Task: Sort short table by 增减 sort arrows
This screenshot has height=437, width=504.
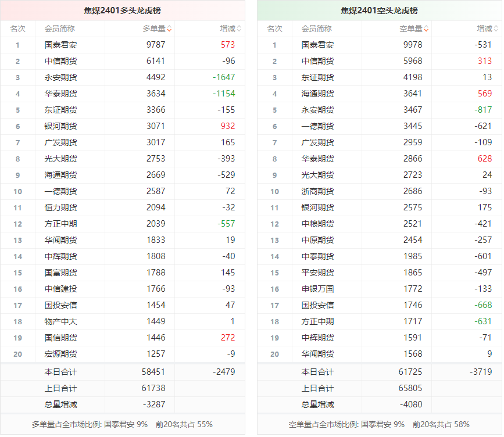Action: pyautogui.click(x=496, y=29)
